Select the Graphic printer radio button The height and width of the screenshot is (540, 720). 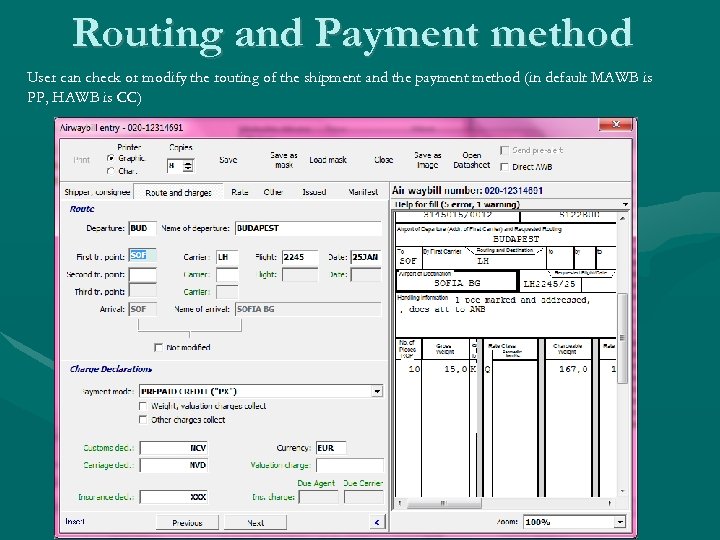coord(110,158)
